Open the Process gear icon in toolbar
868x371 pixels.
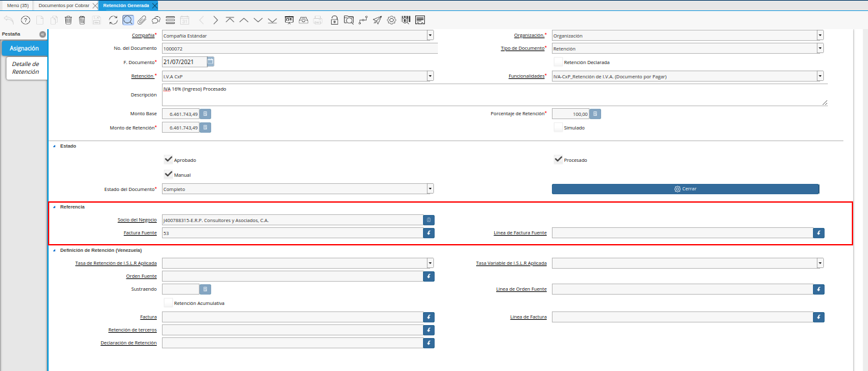point(391,20)
